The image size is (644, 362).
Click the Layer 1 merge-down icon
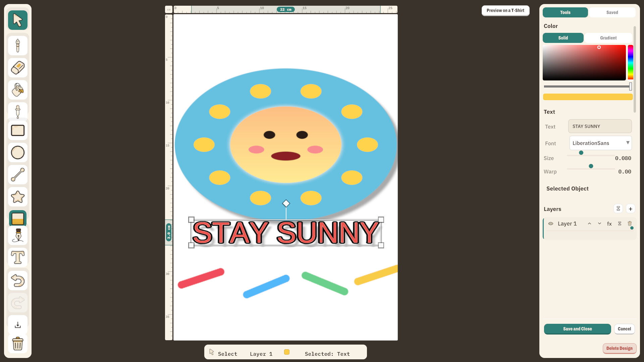pos(620,224)
